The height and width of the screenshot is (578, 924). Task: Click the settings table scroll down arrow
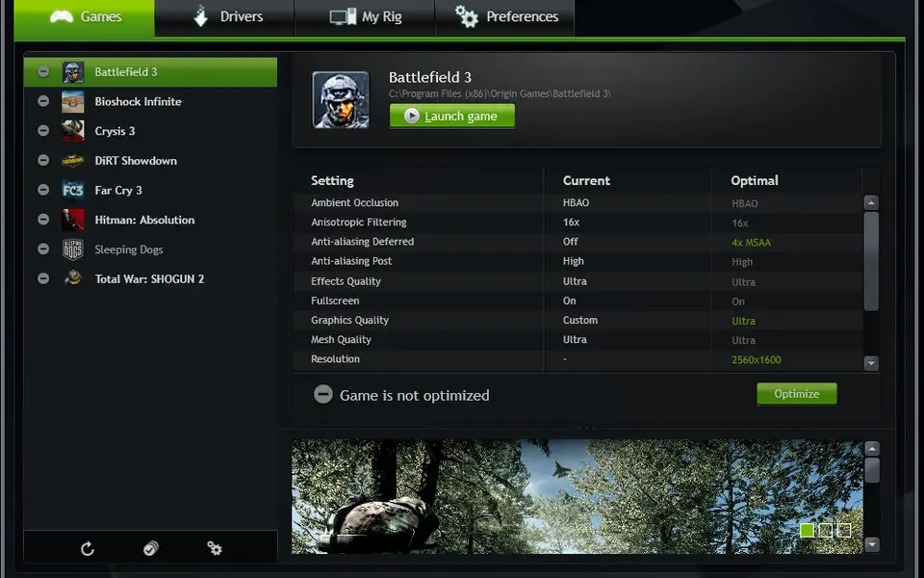click(x=871, y=363)
